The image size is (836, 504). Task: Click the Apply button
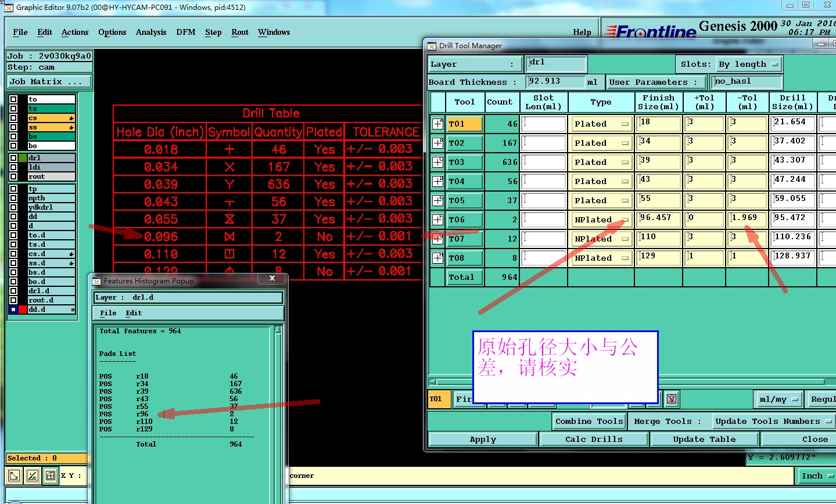[483, 440]
